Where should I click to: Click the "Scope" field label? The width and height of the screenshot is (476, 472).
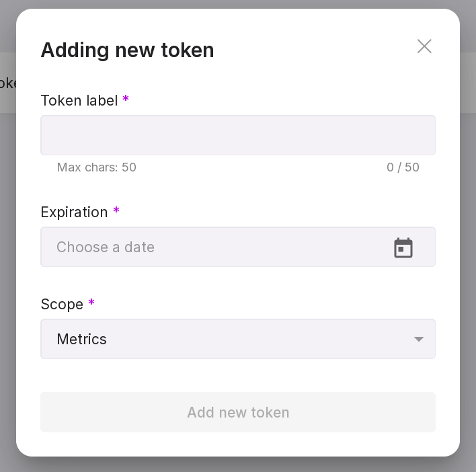[x=62, y=305]
